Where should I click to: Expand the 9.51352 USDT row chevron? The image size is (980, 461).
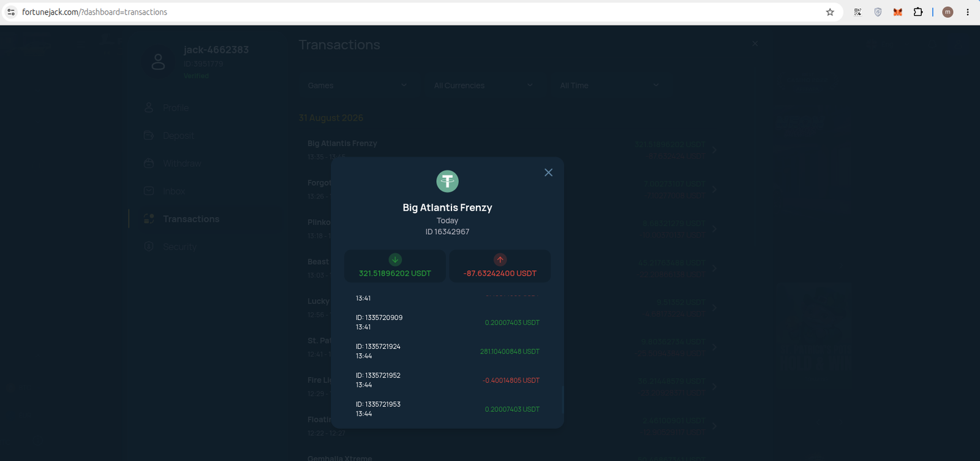(714, 308)
